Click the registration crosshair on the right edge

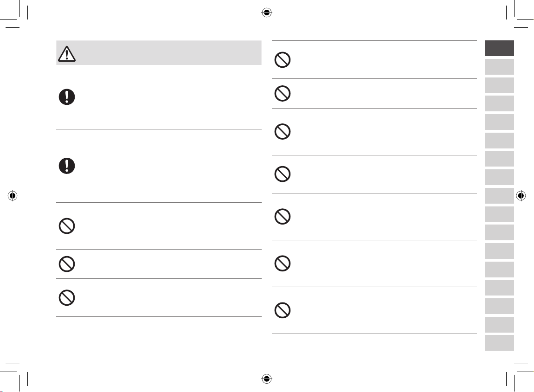pos(521,196)
